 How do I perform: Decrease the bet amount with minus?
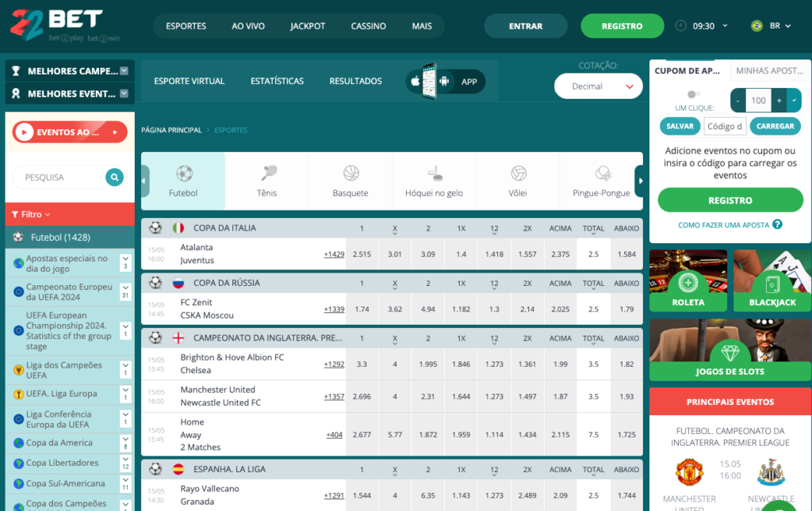coord(738,101)
